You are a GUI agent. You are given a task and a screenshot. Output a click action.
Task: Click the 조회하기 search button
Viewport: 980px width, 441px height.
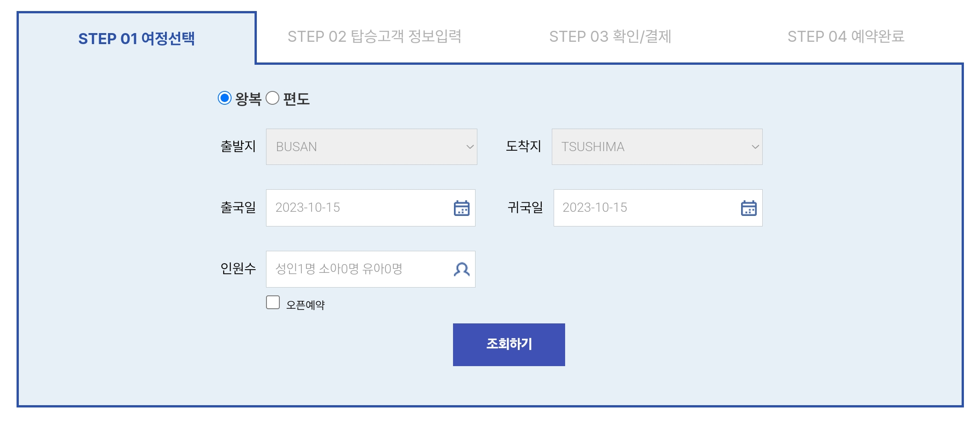[x=509, y=344]
